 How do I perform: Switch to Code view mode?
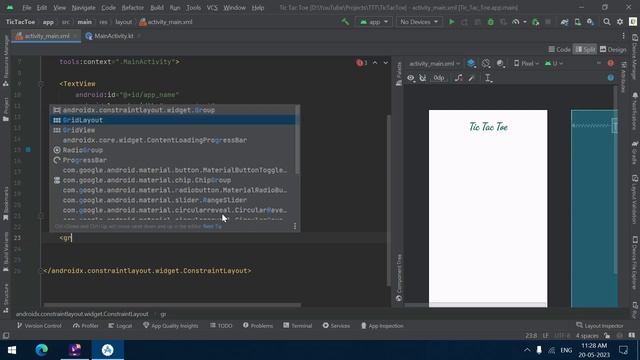coord(559,49)
